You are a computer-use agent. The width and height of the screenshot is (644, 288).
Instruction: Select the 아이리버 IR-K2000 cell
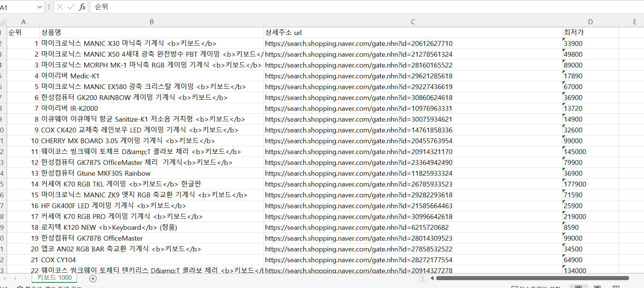[x=152, y=108]
